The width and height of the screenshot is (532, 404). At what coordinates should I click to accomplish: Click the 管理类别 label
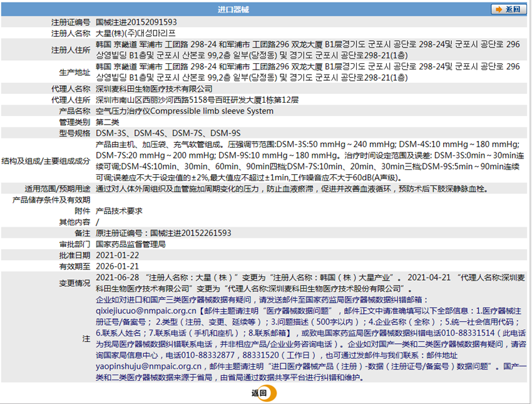[74, 122]
